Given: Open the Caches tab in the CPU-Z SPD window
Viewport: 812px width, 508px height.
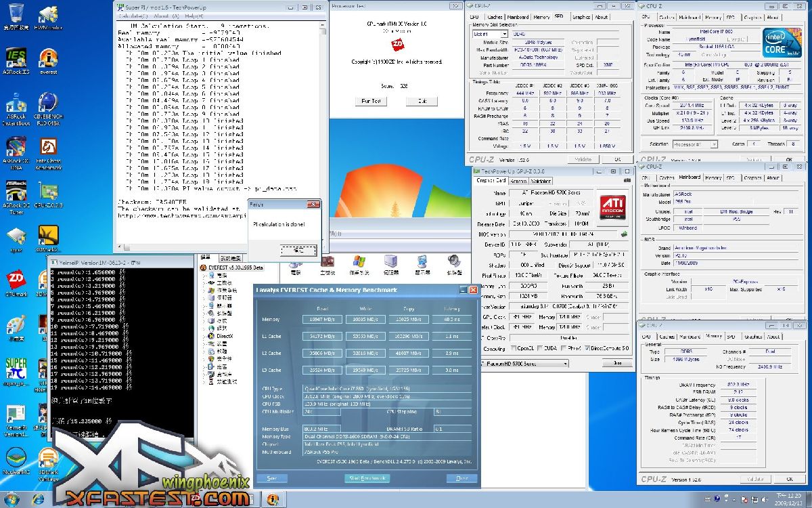Looking at the screenshot, I should click(x=495, y=17).
